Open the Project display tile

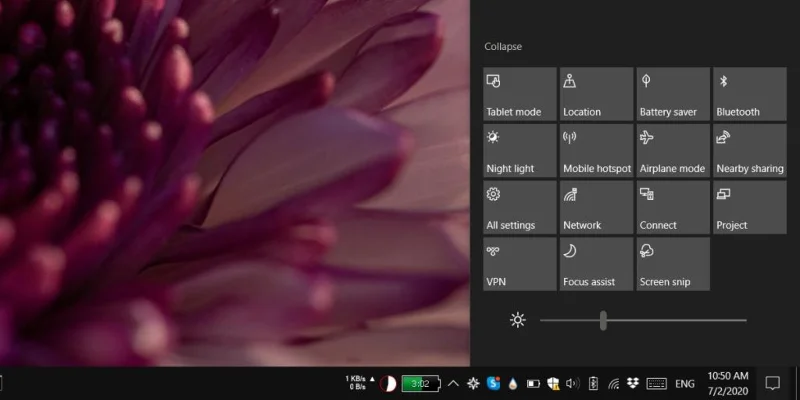pyautogui.click(x=749, y=207)
